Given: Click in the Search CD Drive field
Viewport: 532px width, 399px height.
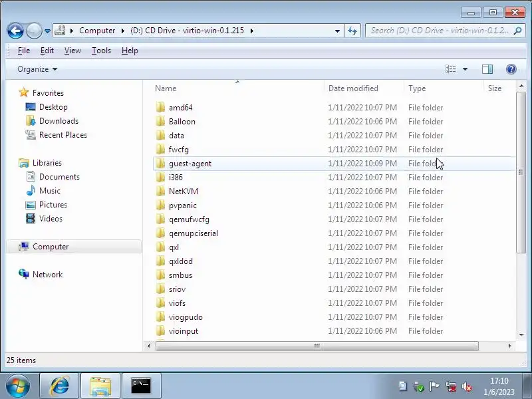Looking at the screenshot, I should [x=440, y=31].
